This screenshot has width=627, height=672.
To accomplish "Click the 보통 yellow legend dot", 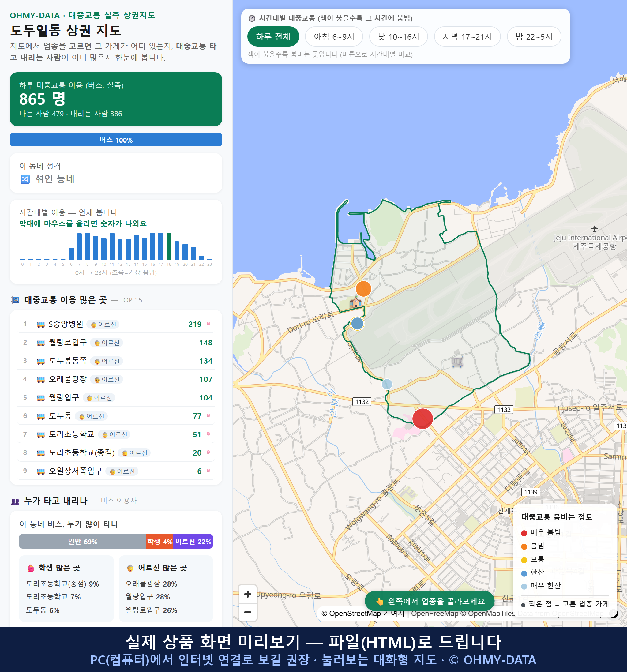I will point(524,560).
